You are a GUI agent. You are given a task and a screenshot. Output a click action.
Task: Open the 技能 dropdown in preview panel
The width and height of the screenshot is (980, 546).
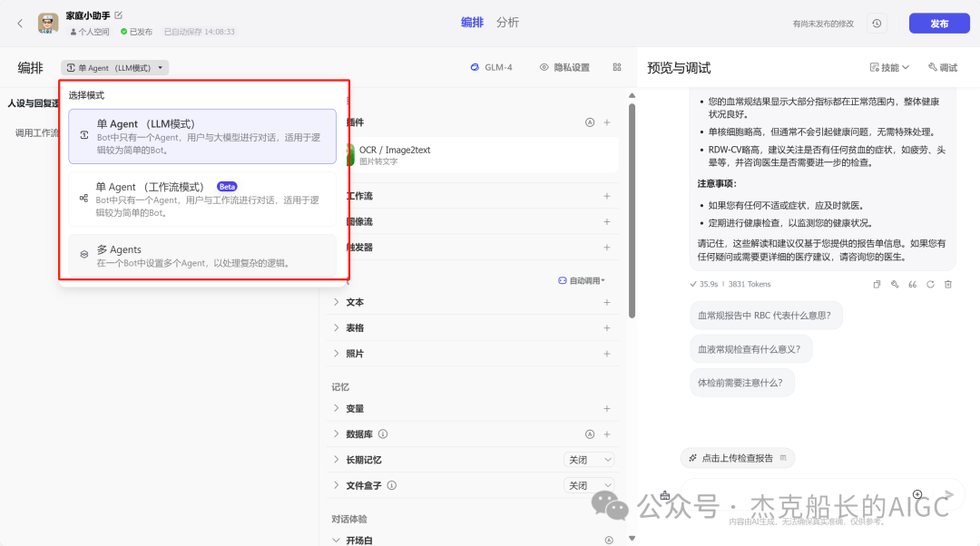point(888,67)
